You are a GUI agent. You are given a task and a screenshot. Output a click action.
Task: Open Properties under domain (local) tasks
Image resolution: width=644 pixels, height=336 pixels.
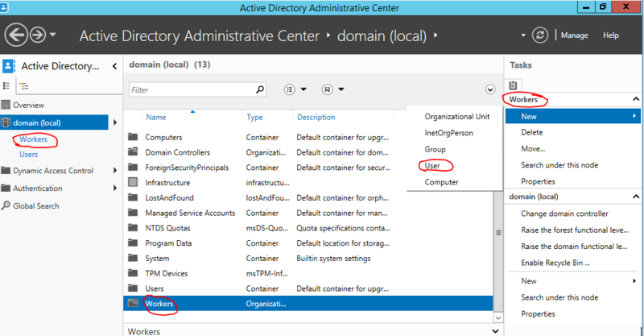click(x=538, y=313)
